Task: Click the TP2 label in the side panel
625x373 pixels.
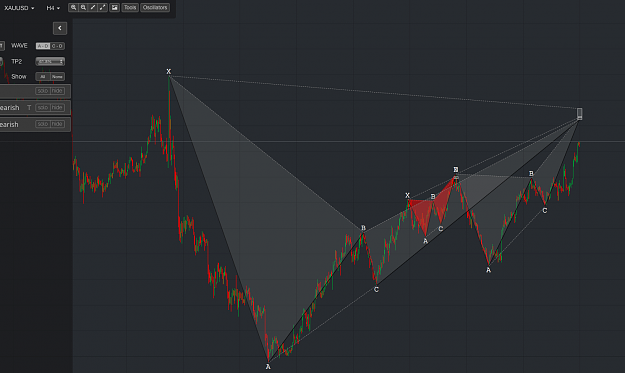Action: [16, 61]
